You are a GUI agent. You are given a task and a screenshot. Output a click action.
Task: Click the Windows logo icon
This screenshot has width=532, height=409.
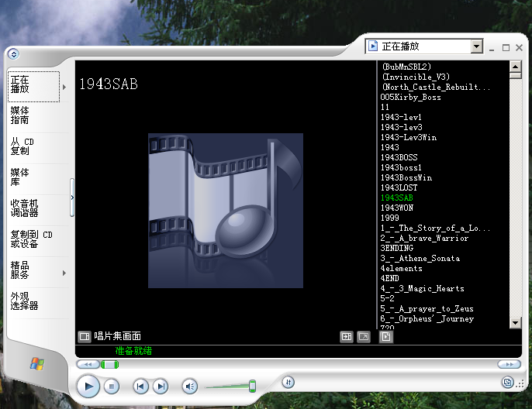point(37,364)
